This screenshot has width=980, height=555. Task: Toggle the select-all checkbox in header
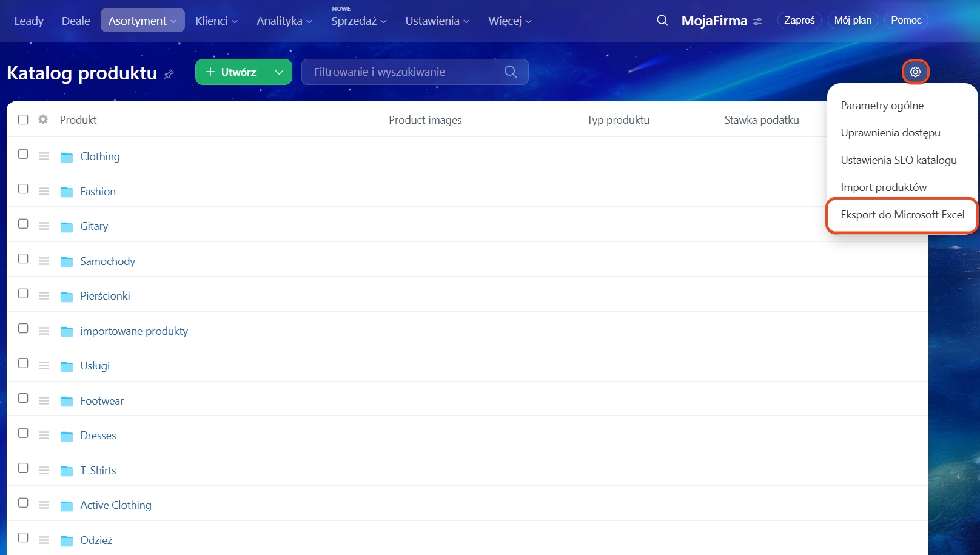pyautogui.click(x=23, y=119)
